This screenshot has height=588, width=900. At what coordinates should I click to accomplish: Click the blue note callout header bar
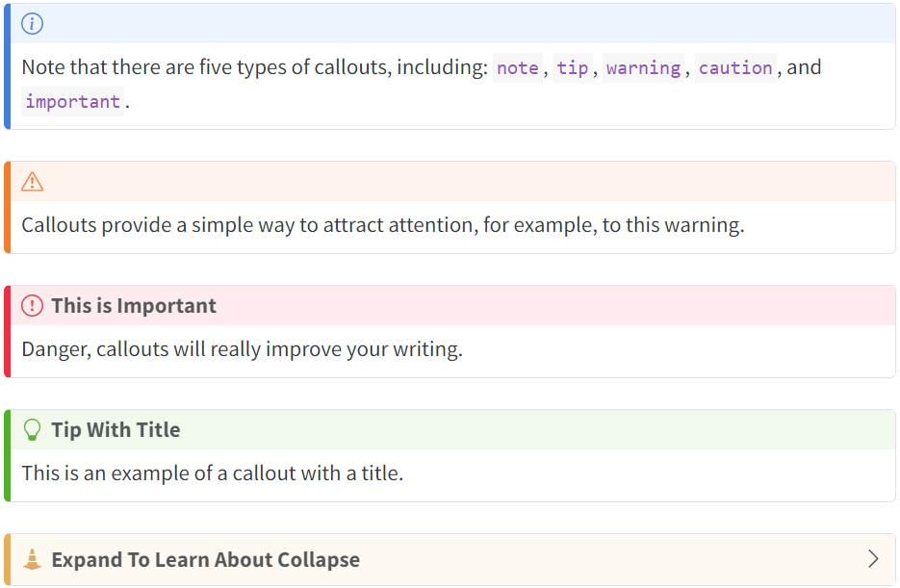(x=452, y=23)
